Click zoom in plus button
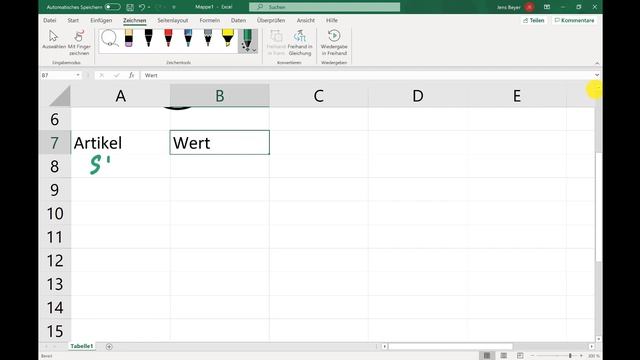Viewport: 640px width, 360px height. 581,356
